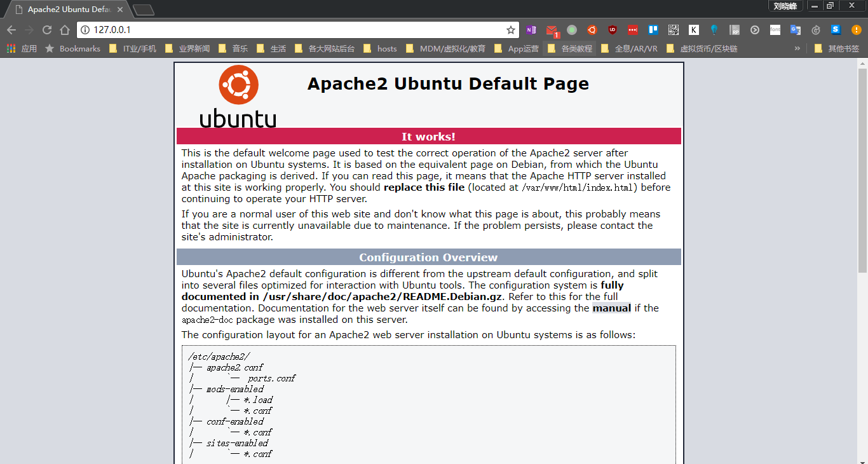Open the Trello extension icon
Image resolution: width=868 pixels, height=464 pixels.
click(x=653, y=30)
